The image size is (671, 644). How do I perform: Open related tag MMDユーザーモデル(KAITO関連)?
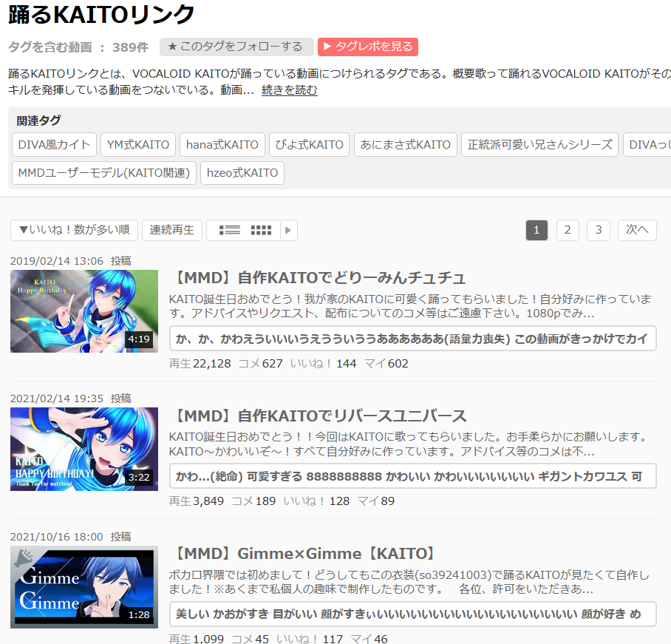pos(104,173)
